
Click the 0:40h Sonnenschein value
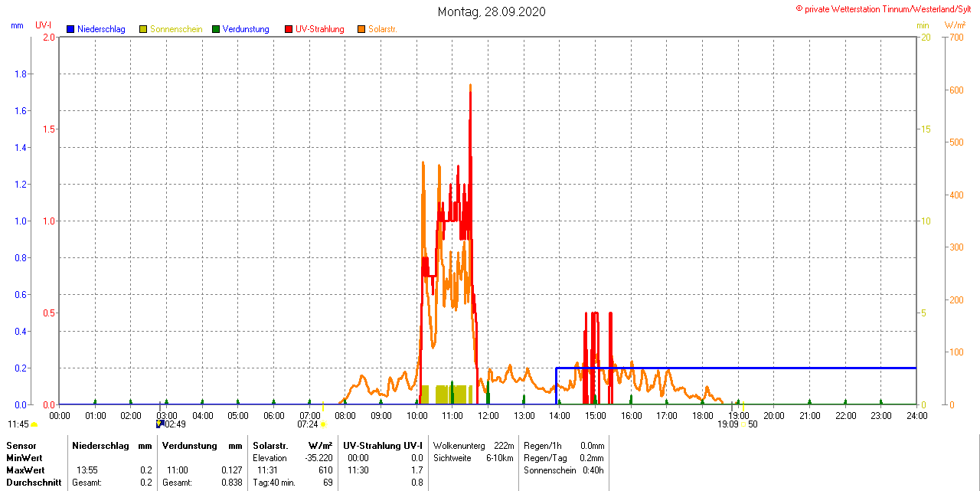[593, 470]
